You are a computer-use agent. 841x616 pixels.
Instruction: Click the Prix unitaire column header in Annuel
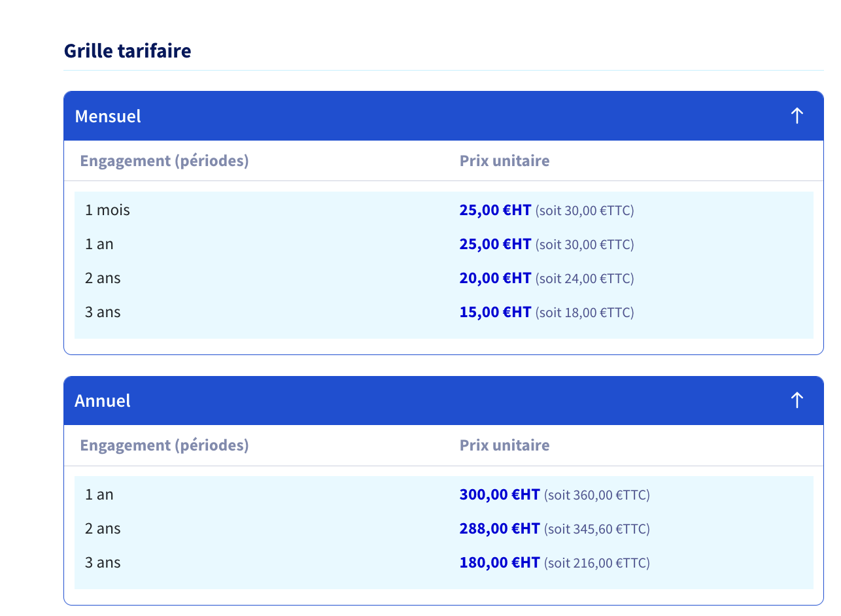tap(504, 445)
